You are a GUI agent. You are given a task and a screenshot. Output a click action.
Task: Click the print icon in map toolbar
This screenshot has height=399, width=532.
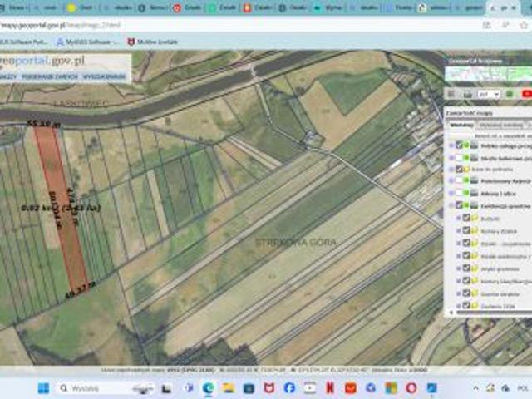click(x=468, y=94)
